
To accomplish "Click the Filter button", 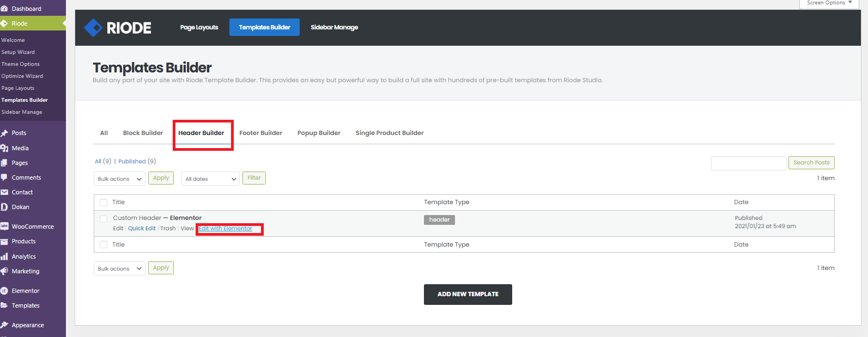I will coord(254,178).
